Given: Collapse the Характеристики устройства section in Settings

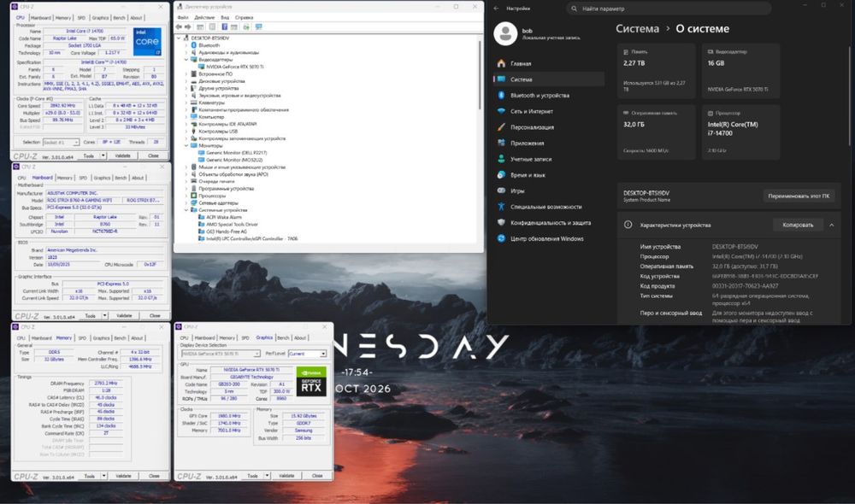Looking at the screenshot, I should click(x=832, y=225).
